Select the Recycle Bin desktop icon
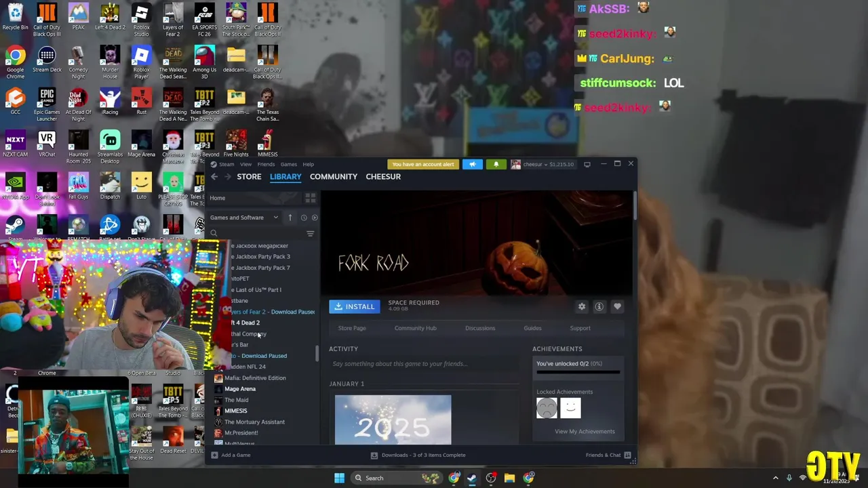The height and width of the screenshot is (488, 868). pyautogui.click(x=15, y=18)
